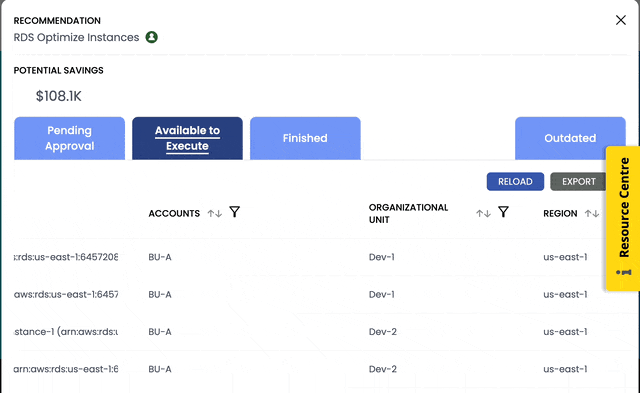The height and width of the screenshot is (393, 640).
Task: Click the RDS Optimize Instances title
Action: [76, 38]
